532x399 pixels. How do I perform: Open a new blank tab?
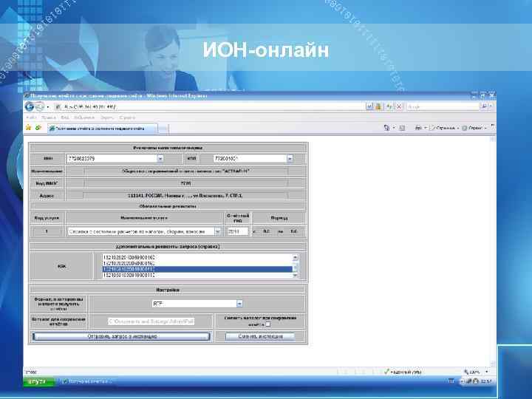163,129
